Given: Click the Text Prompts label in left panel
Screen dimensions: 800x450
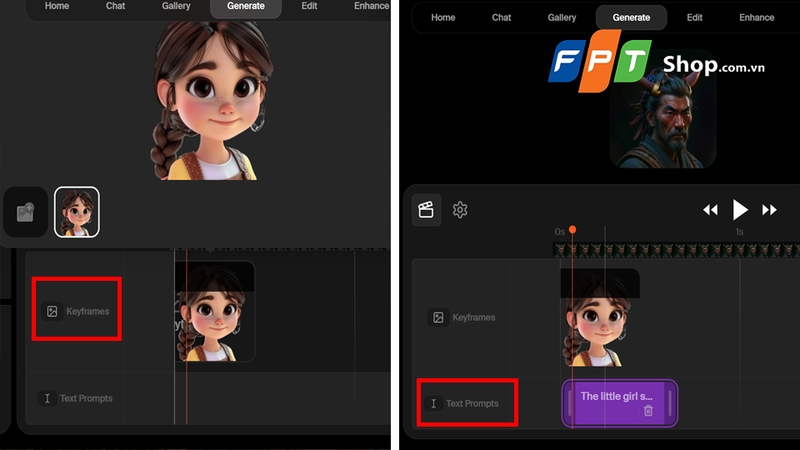Looking at the screenshot, I should pyautogui.click(x=86, y=398).
